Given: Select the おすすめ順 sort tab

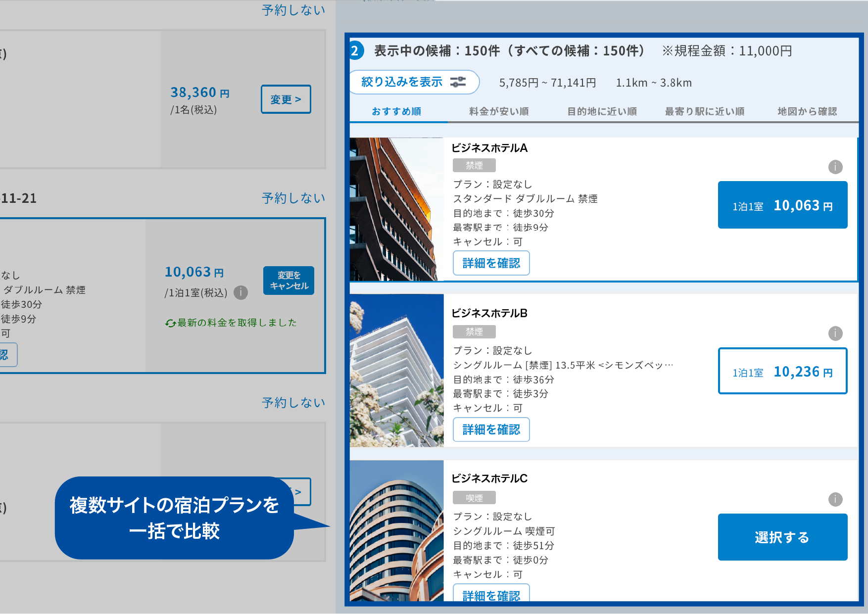Looking at the screenshot, I should pyautogui.click(x=396, y=111).
